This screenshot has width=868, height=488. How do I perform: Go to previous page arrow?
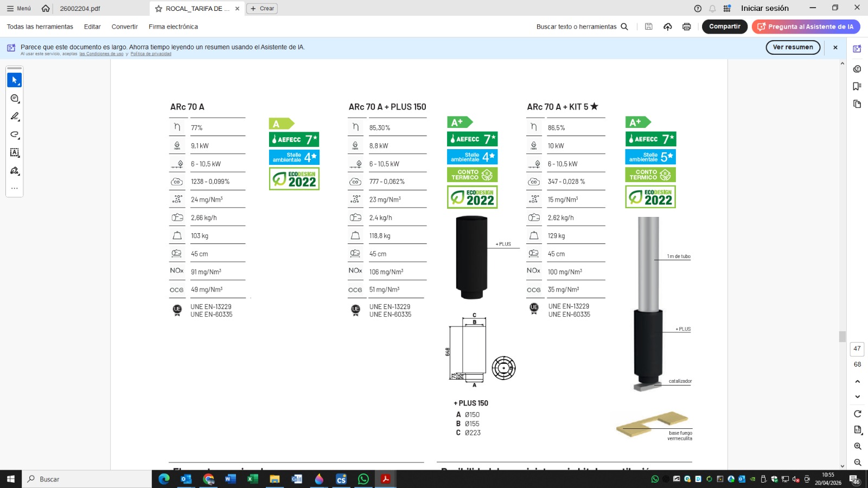pyautogui.click(x=858, y=382)
